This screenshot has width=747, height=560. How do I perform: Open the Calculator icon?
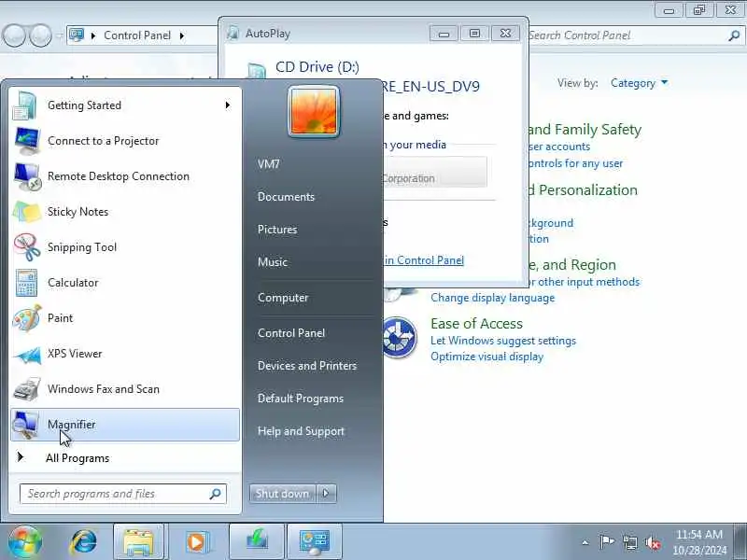(x=27, y=283)
